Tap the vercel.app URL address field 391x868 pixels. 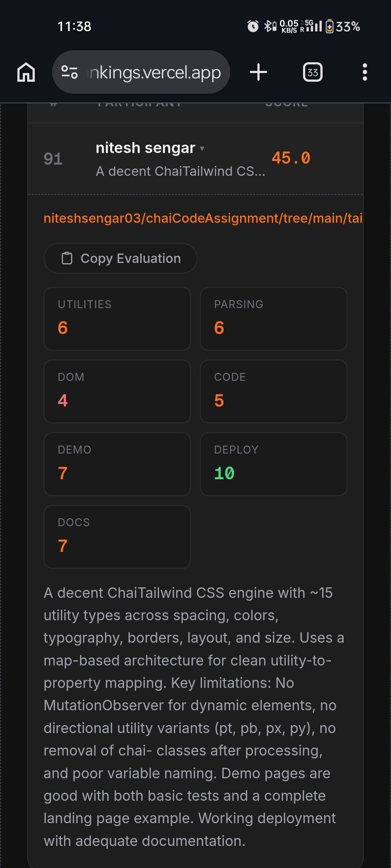pos(154,72)
